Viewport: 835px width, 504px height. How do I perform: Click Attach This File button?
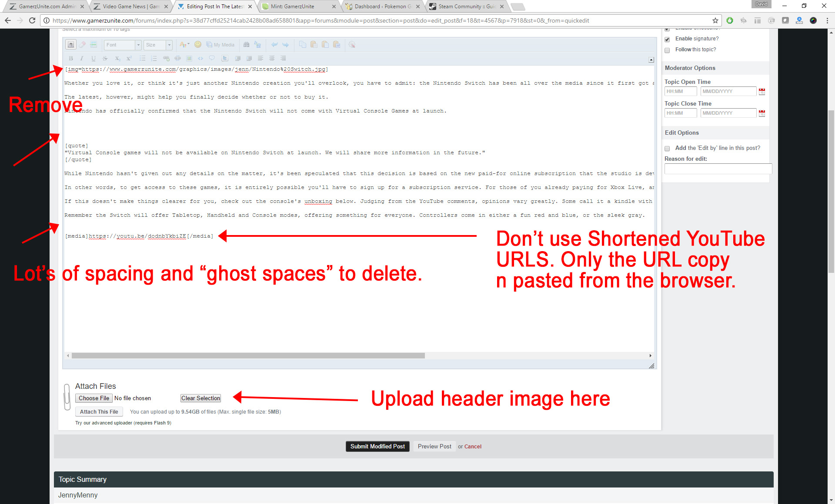99,412
